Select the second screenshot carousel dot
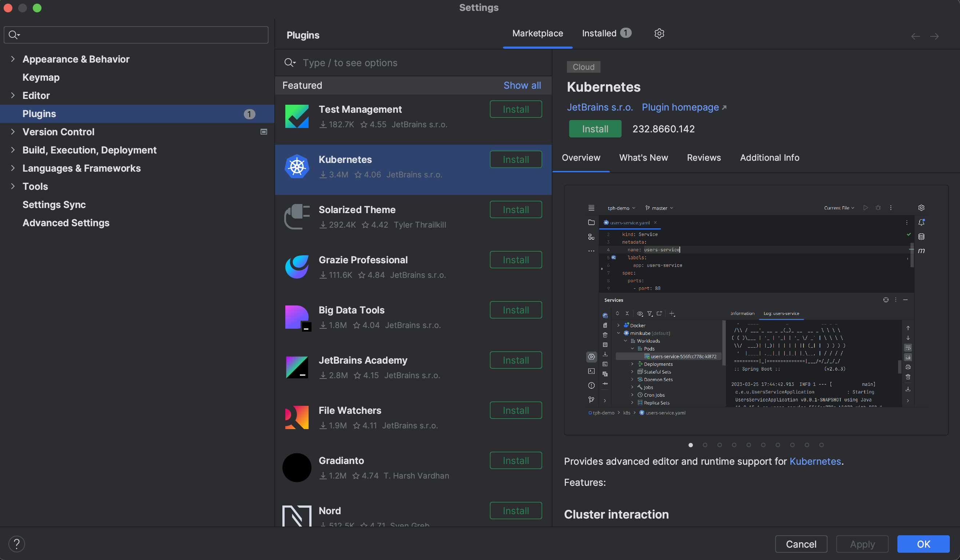Image resolution: width=960 pixels, height=560 pixels. pos(705,445)
